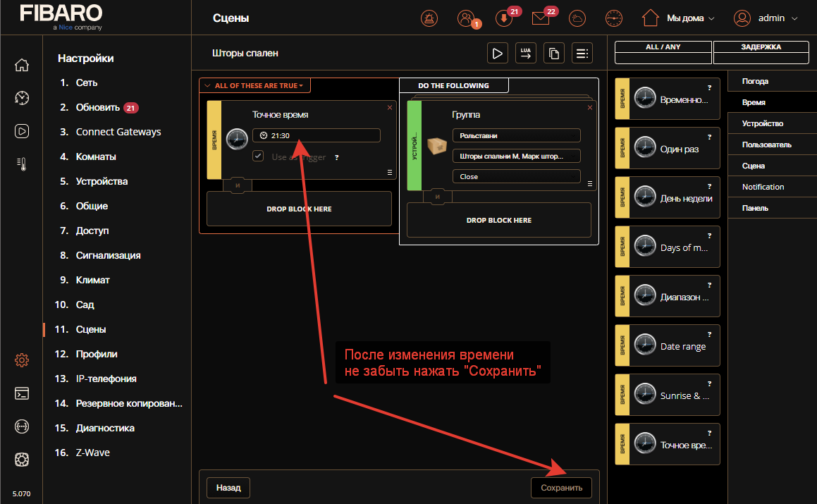Open Сеть settings item

point(87,83)
